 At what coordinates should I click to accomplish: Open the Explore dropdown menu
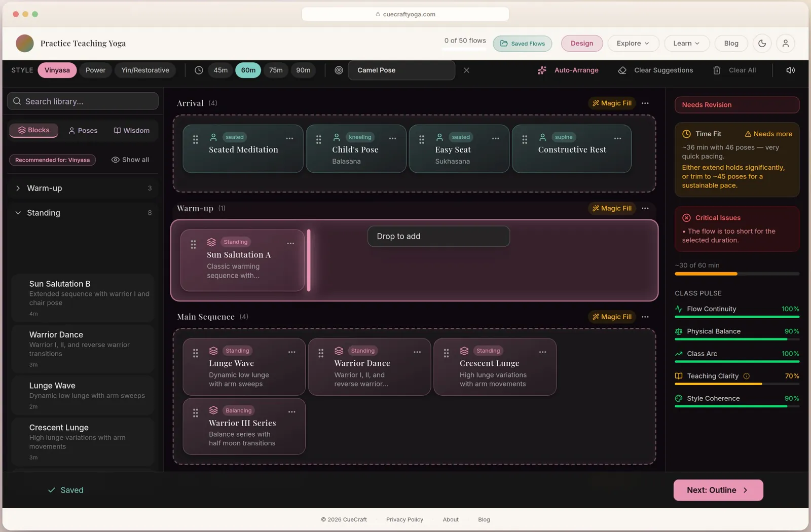(633, 44)
